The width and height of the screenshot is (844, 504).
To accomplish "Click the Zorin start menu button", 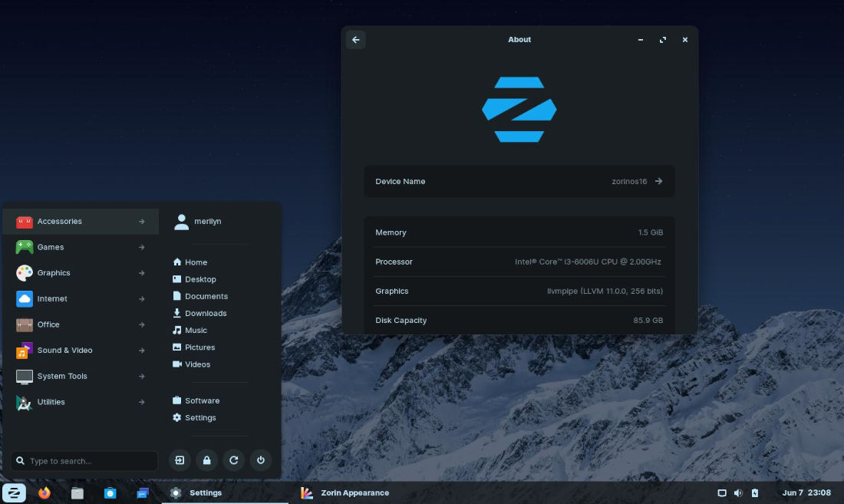I will point(14,492).
